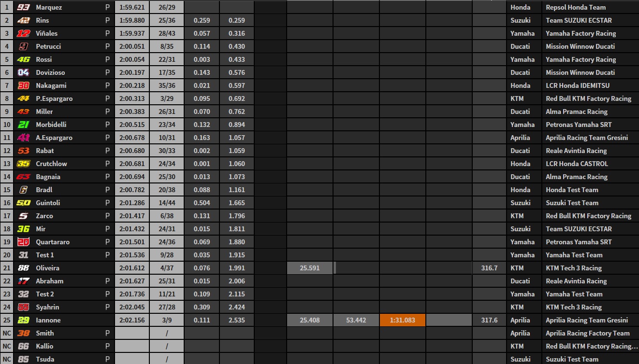Click LCR Honda CASTROL team name
The height and width of the screenshot is (364, 639).
pyautogui.click(x=577, y=164)
